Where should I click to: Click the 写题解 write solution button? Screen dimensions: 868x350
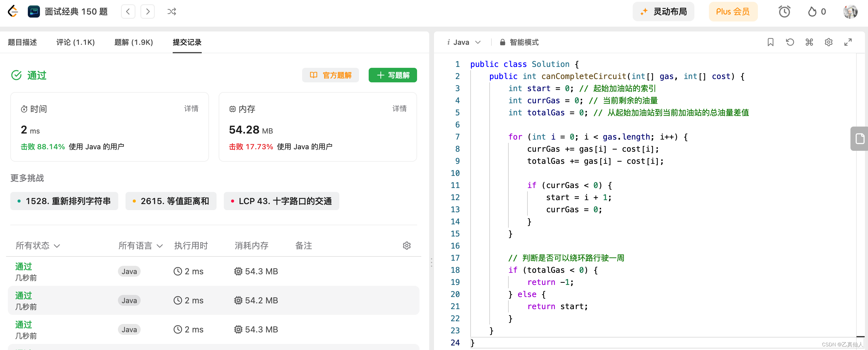pyautogui.click(x=393, y=75)
